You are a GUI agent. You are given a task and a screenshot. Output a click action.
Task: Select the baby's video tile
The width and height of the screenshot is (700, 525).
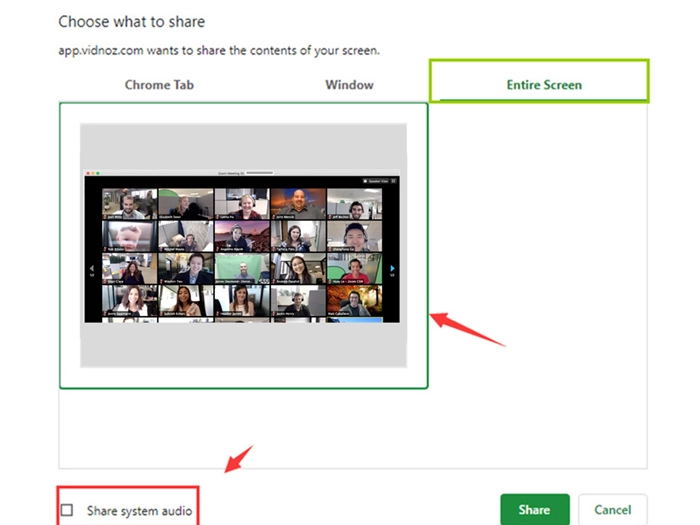[129, 237]
